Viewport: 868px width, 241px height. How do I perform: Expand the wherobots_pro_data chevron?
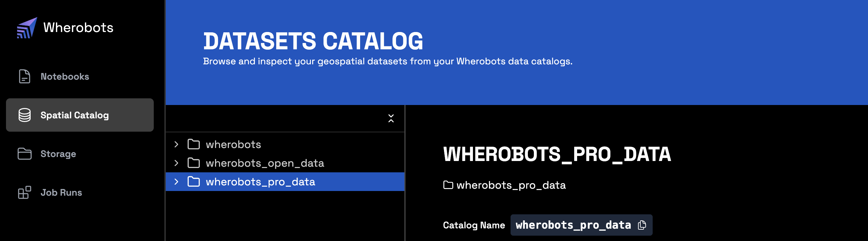click(x=176, y=182)
